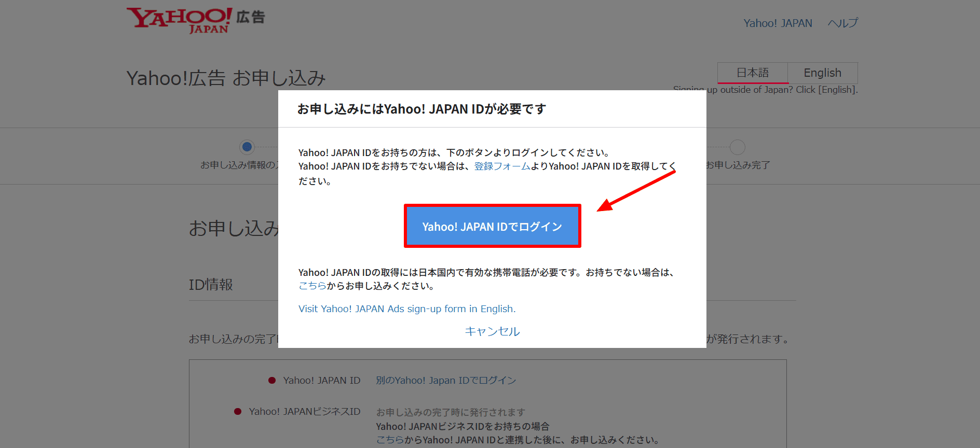Click the こちら link in the dialog
980x448 pixels.
(x=312, y=286)
